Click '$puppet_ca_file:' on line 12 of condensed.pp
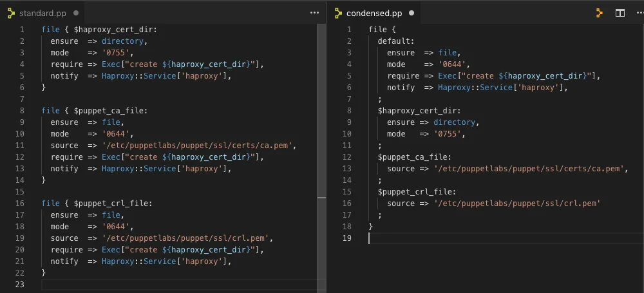Image resolution: width=644 pixels, height=293 pixels. 415,157
